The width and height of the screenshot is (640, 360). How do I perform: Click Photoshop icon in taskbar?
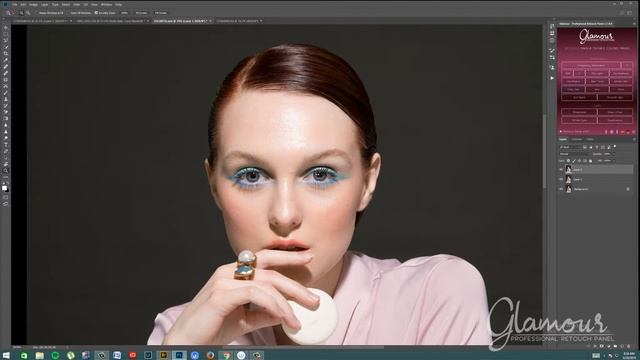click(x=179, y=356)
